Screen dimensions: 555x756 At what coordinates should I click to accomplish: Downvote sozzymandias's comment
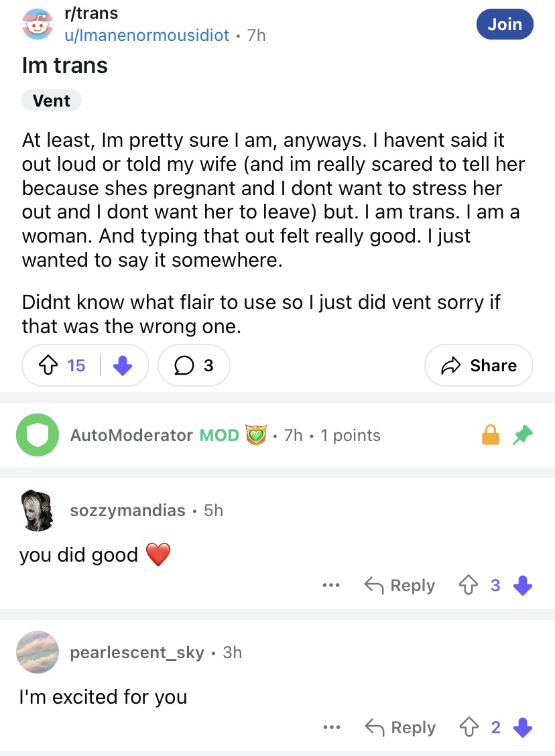click(523, 585)
